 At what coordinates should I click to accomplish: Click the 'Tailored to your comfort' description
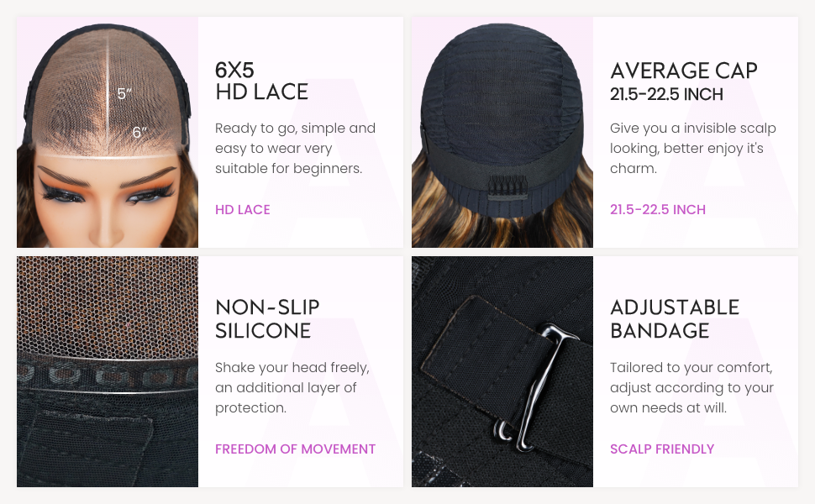click(x=691, y=387)
